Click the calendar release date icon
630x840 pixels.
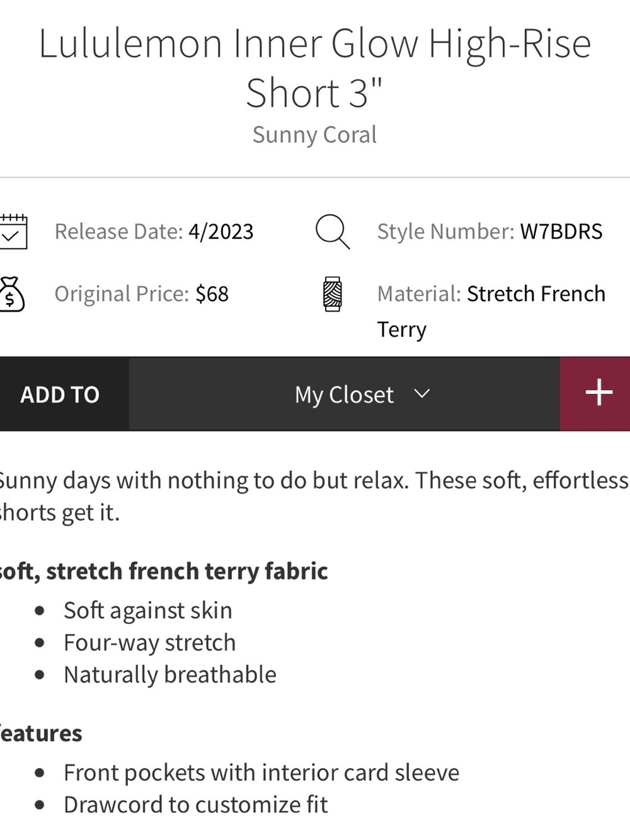click(13, 231)
